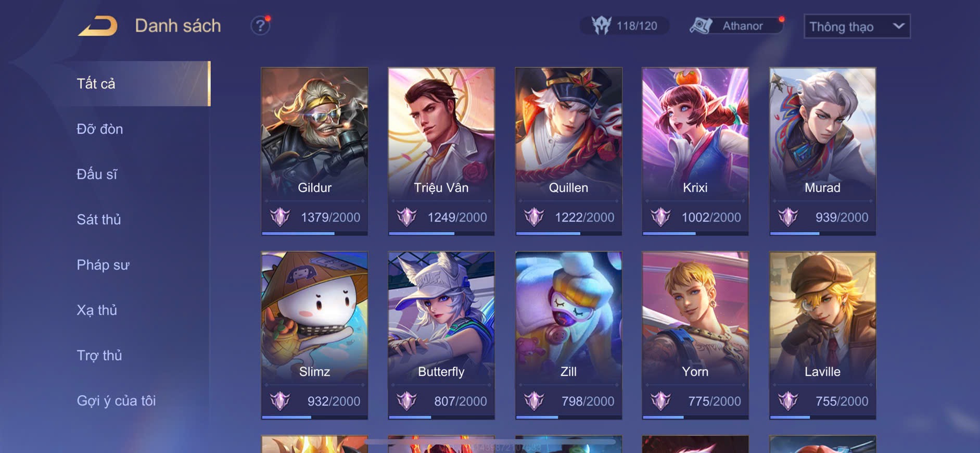Open the help question mark icon
980x453 pixels.
click(x=260, y=26)
